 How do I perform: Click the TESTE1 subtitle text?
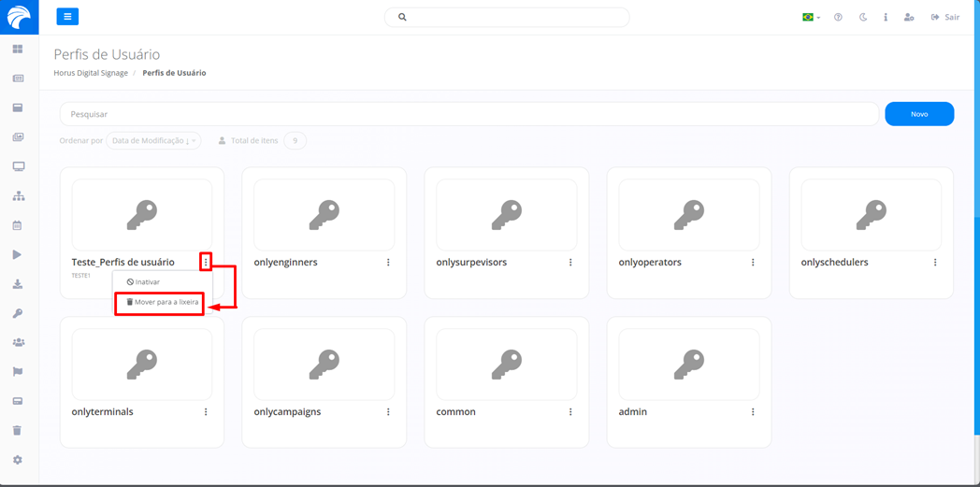click(x=80, y=276)
